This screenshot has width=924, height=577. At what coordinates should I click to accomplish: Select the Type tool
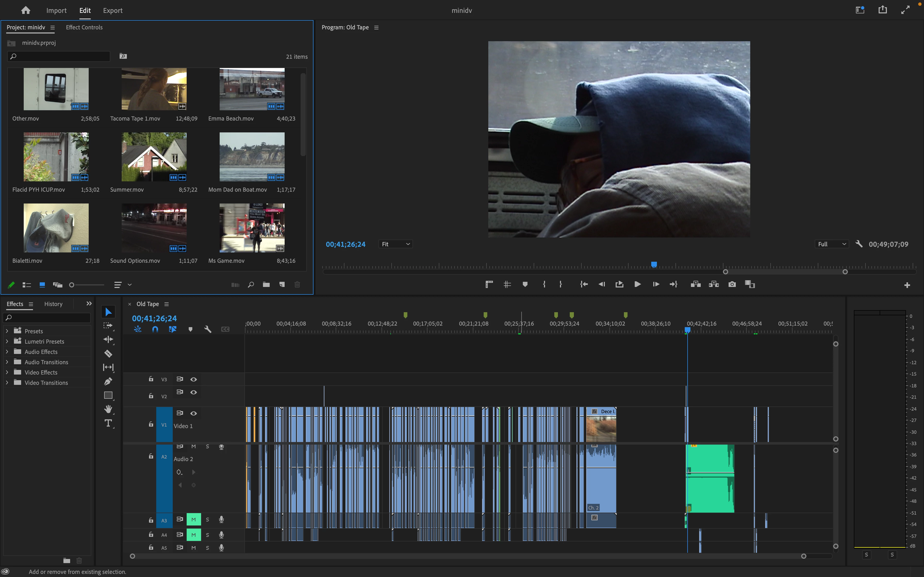(108, 423)
